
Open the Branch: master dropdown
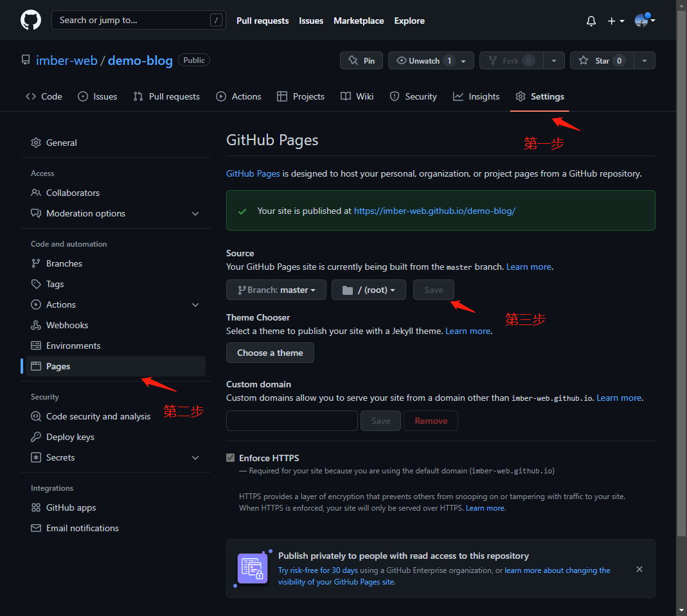[276, 290]
